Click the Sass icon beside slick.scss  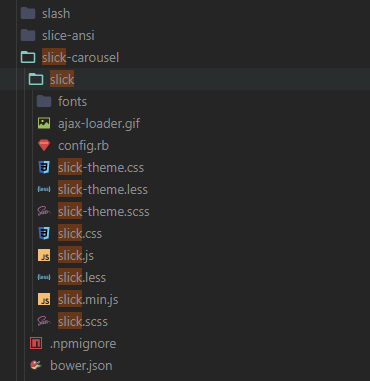click(x=44, y=321)
